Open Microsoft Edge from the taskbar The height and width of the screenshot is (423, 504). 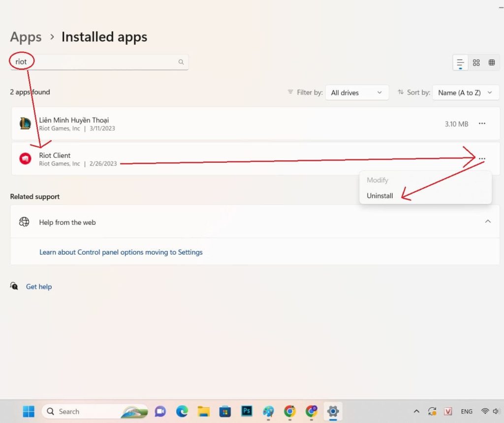click(x=182, y=411)
